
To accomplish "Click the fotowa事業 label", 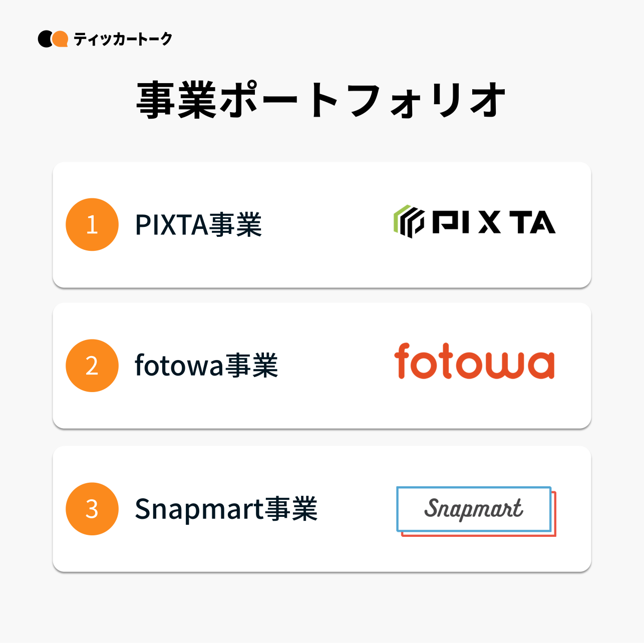I will (206, 366).
